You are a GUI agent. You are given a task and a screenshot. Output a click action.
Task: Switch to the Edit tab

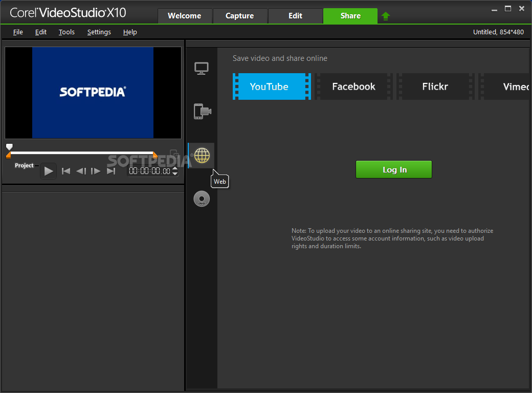(295, 16)
